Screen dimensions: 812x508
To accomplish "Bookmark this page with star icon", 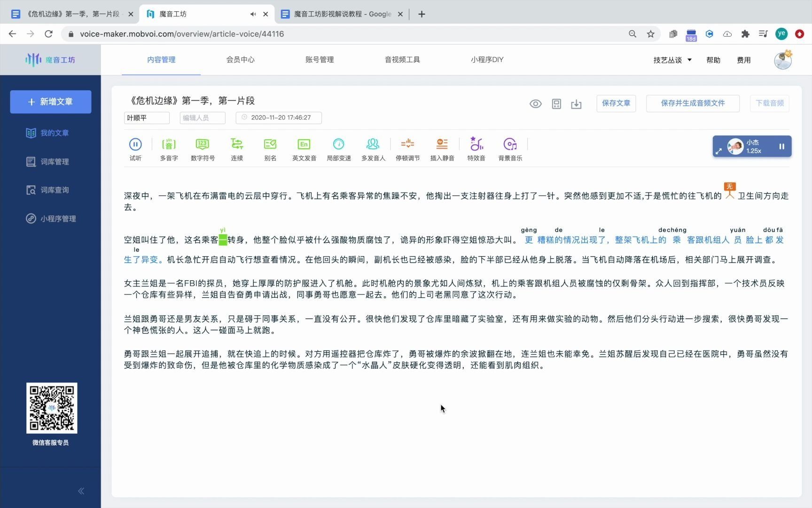I will [x=651, y=34].
